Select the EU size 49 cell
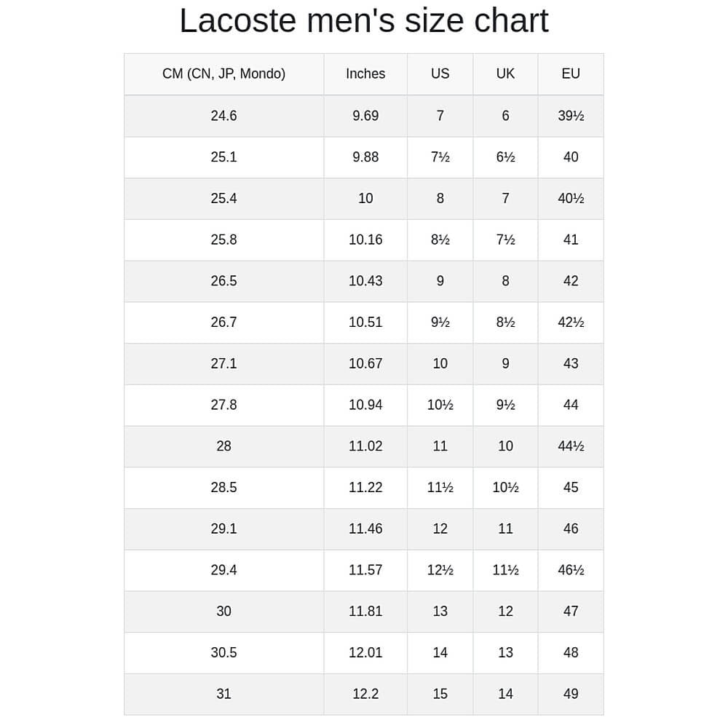Image resolution: width=728 pixels, height=728 pixels. [571, 694]
